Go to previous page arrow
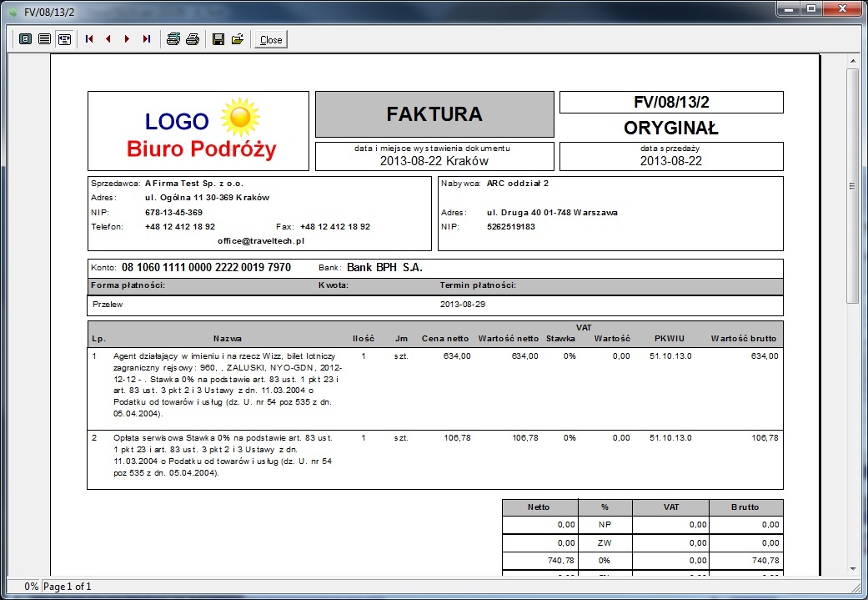 pyautogui.click(x=108, y=39)
